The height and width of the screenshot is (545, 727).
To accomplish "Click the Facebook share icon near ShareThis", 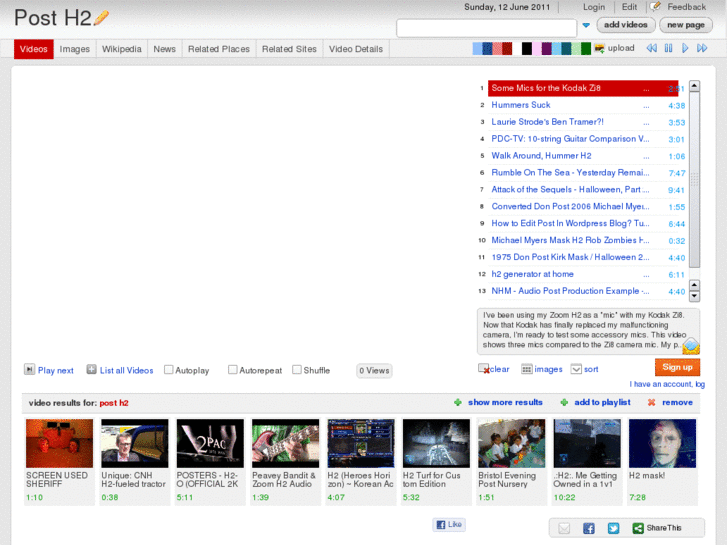I will pyautogui.click(x=589, y=528).
